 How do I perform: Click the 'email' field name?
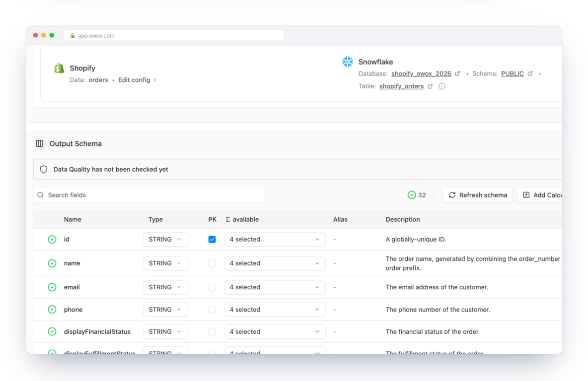click(x=72, y=287)
